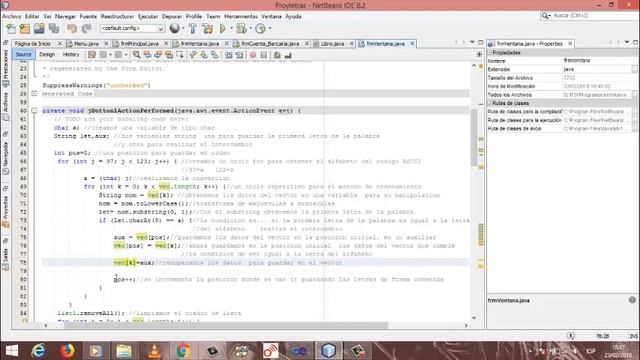The width and height of the screenshot is (640, 360).
Task: Open Firefox from the Windows taskbar
Action: 68,351
